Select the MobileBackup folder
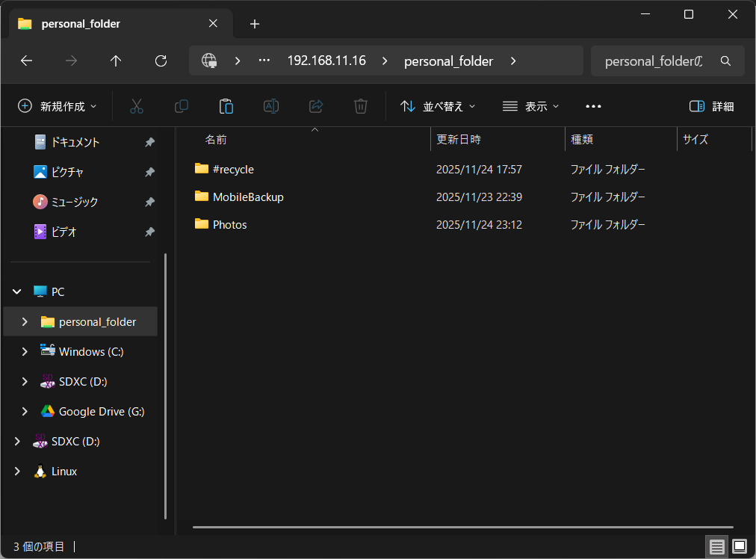Image resolution: width=756 pixels, height=559 pixels. [x=248, y=197]
